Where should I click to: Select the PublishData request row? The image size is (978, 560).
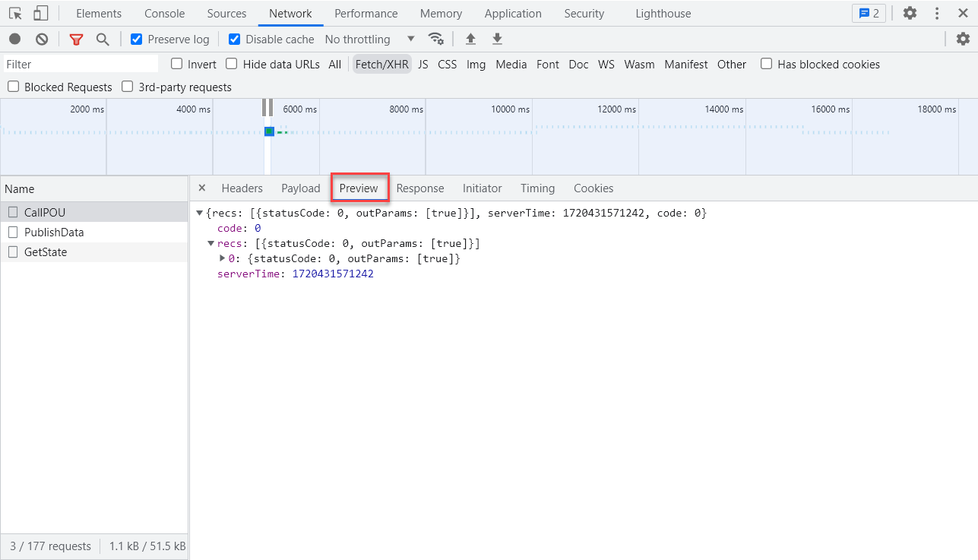click(94, 232)
